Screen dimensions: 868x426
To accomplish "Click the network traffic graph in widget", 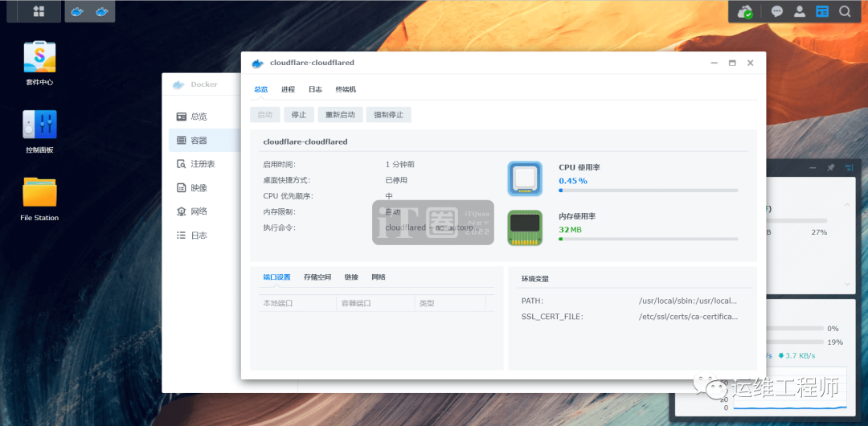I will 790,389.
